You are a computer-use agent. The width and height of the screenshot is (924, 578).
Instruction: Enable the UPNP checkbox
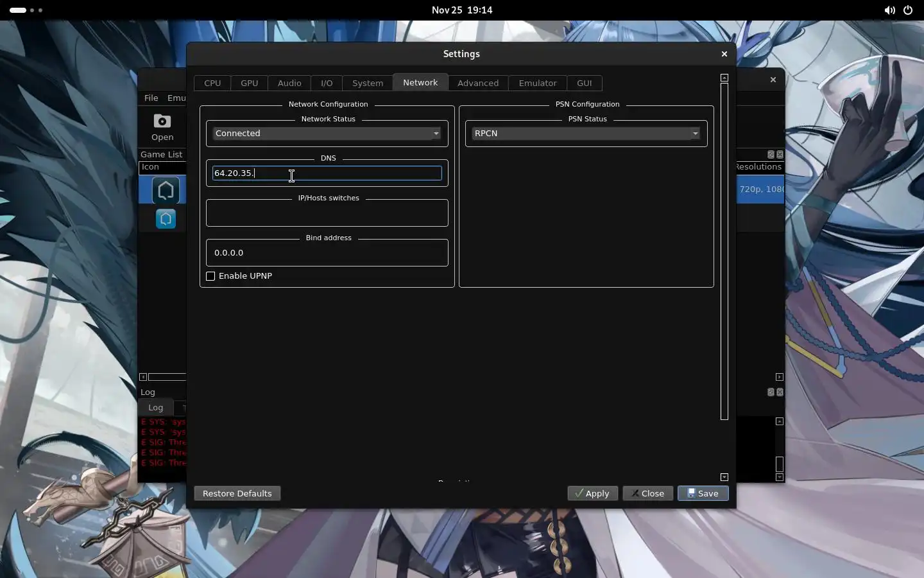210,276
